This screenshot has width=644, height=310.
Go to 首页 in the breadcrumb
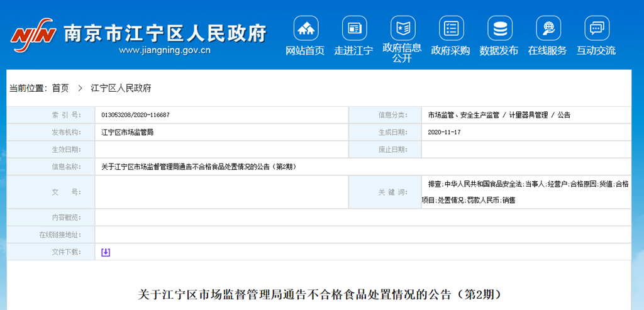coord(60,89)
